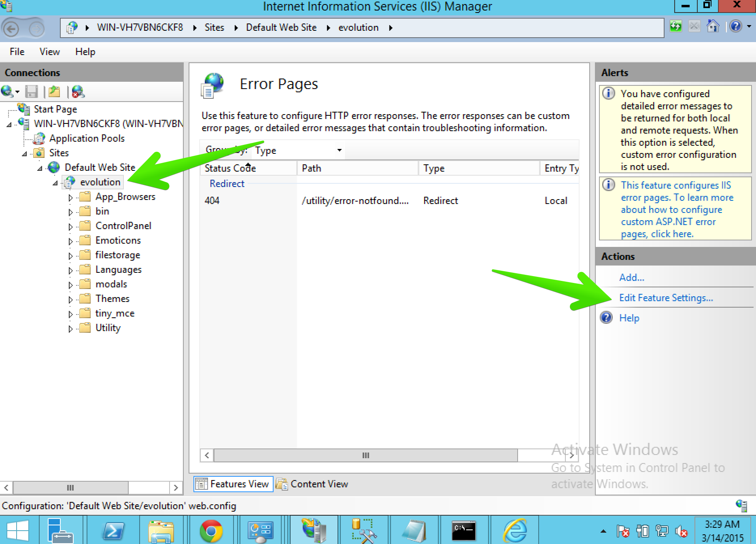Select the tiny_mce folder in tree
This screenshot has height=544, width=756.
(115, 313)
